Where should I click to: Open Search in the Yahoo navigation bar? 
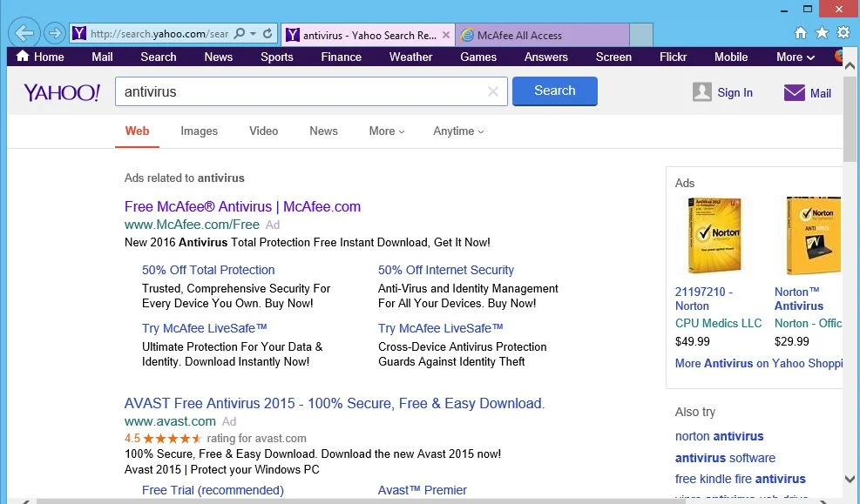tap(159, 57)
